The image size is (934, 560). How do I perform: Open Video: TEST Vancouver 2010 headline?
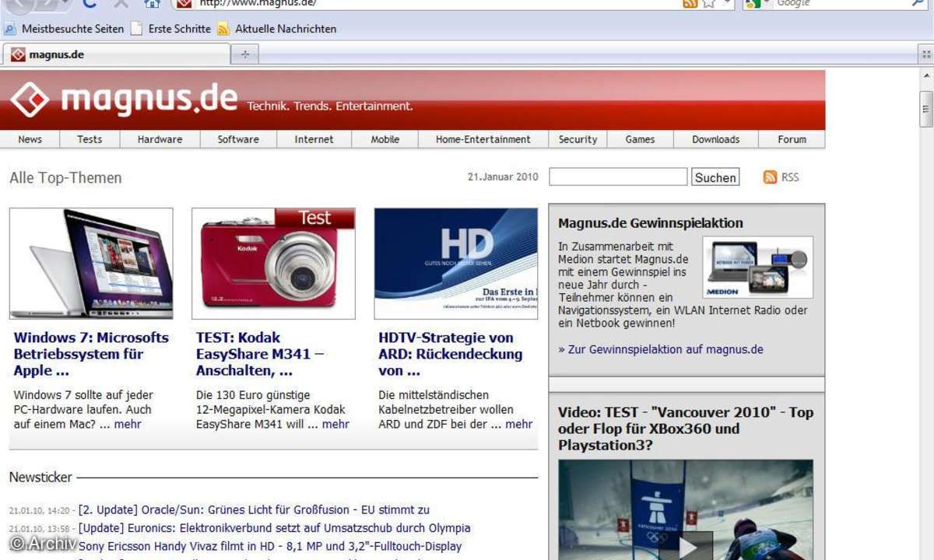[686, 429]
